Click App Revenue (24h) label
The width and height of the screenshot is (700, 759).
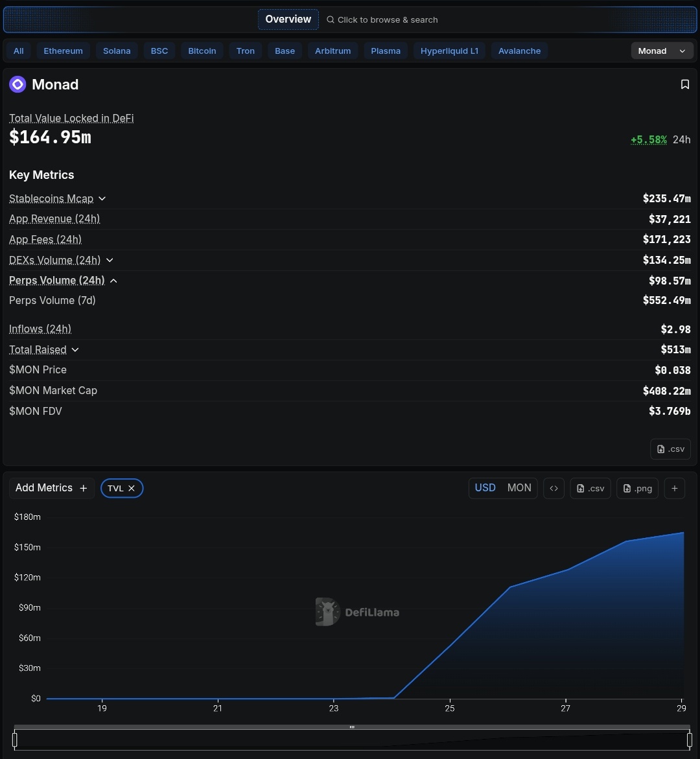click(54, 219)
